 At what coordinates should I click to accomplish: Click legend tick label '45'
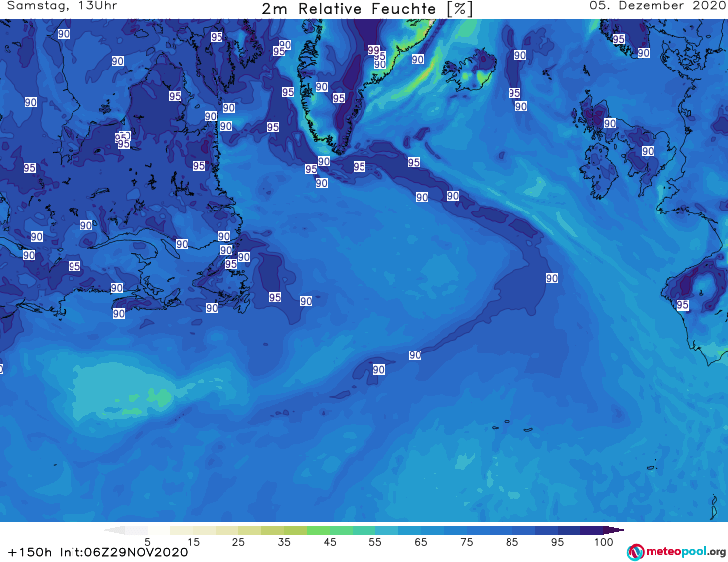tap(330, 542)
